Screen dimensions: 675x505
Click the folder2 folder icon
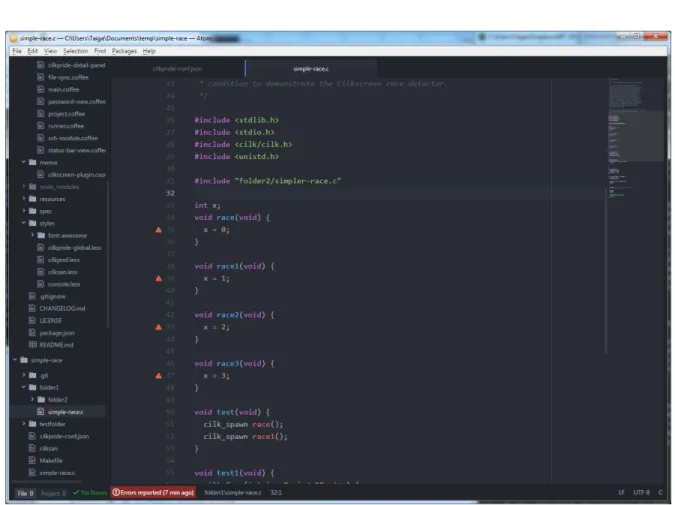[x=41, y=400]
